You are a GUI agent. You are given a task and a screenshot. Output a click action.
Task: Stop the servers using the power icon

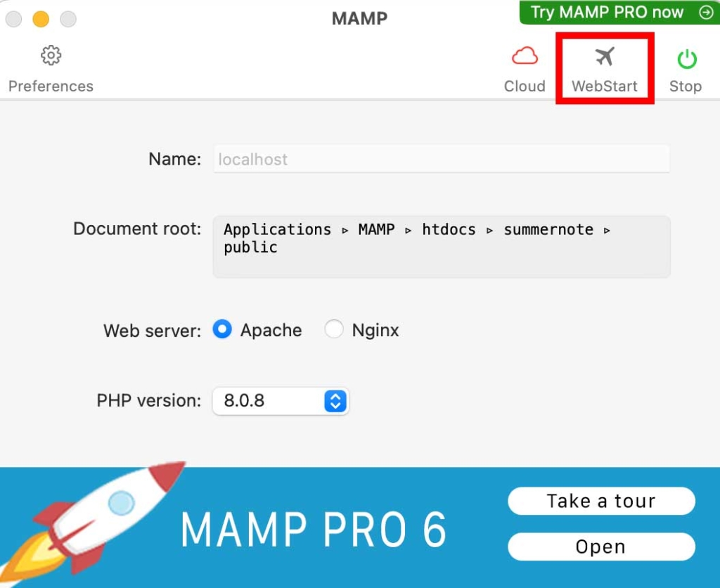(x=685, y=58)
